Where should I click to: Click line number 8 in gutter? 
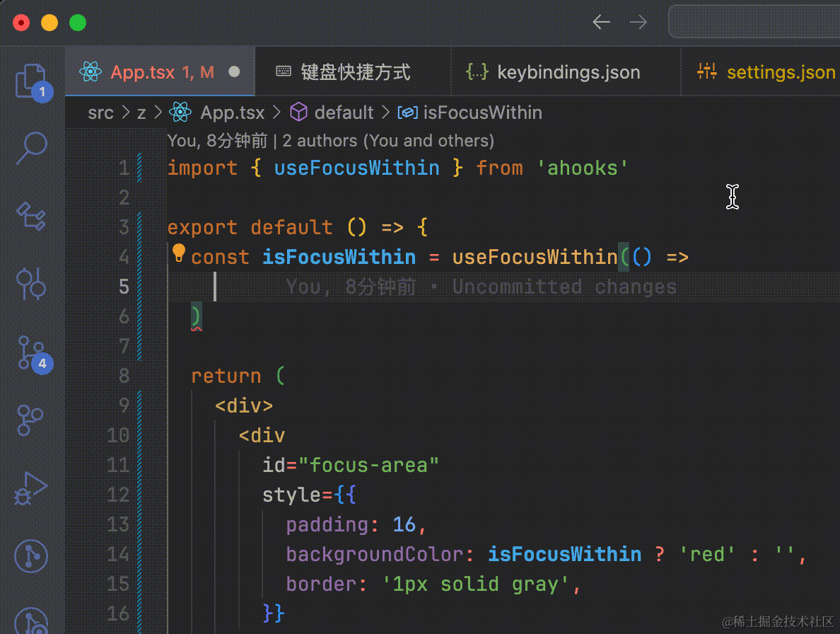(124, 376)
